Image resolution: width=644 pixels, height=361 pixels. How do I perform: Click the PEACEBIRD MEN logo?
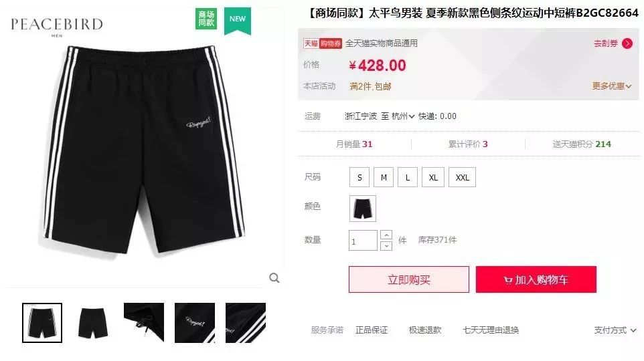click(57, 27)
